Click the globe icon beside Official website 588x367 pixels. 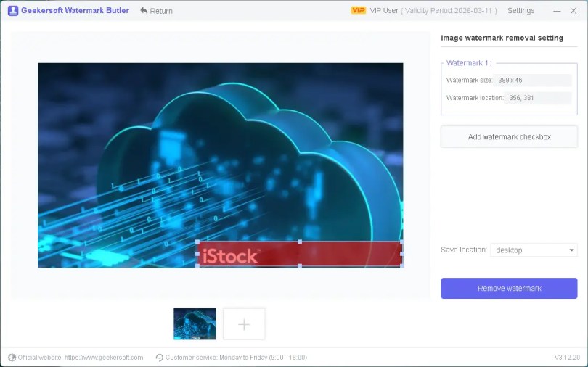pyautogui.click(x=12, y=358)
